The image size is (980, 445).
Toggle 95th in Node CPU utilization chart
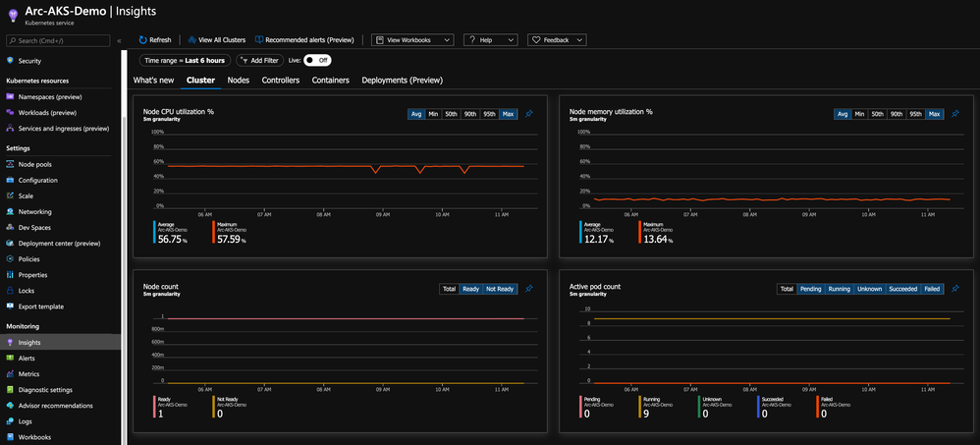click(489, 114)
